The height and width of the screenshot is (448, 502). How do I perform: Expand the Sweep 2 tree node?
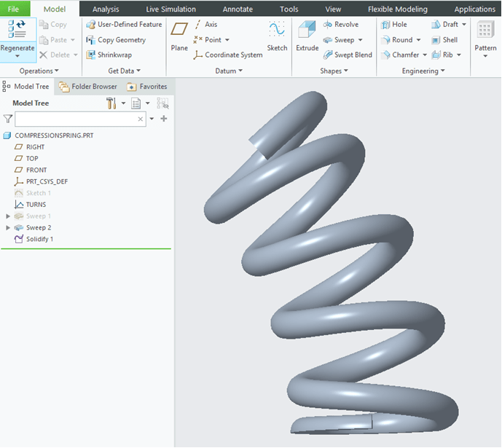pos(8,228)
